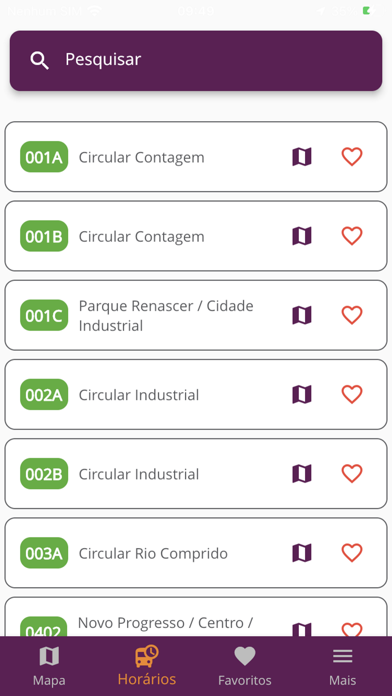Open map icon for route 003A
This screenshot has height=696, width=392.
pyautogui.click(x=302, y=553)
